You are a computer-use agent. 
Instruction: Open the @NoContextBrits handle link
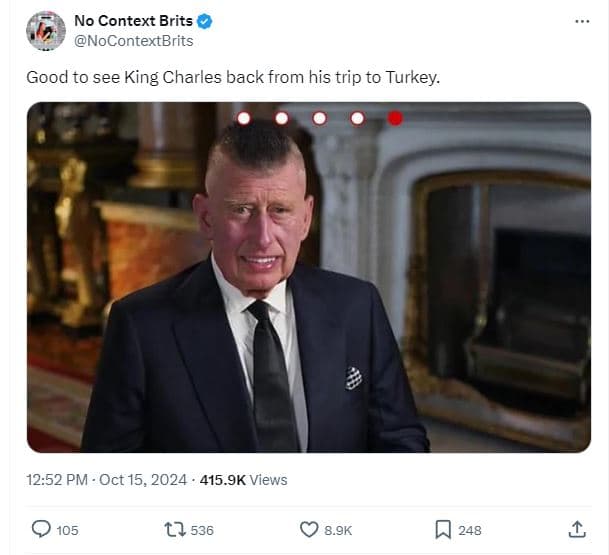coord(134,41)
